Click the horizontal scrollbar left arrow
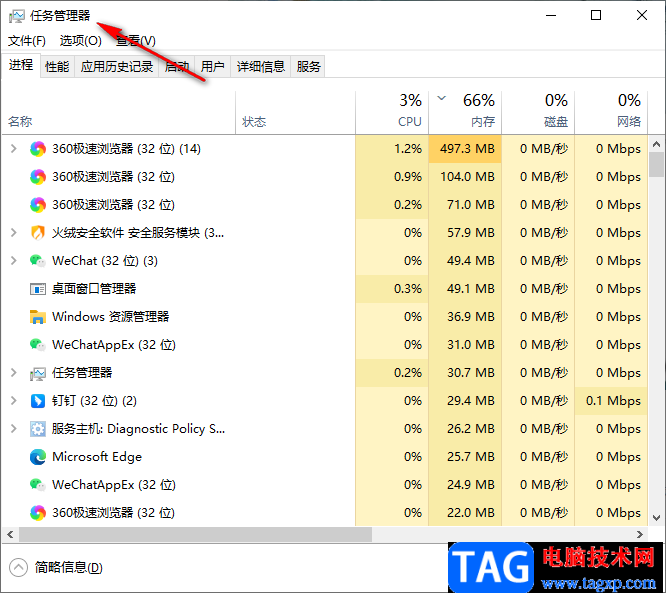This screenshot has width=666, height=593. 10,534
